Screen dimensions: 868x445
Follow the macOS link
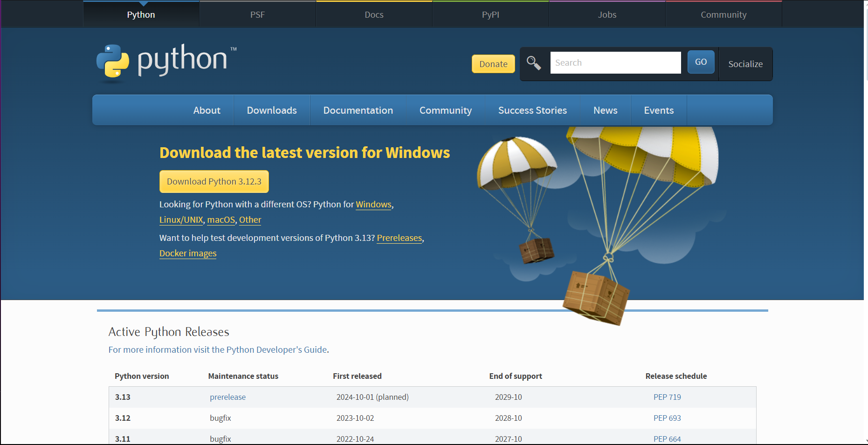221,220
